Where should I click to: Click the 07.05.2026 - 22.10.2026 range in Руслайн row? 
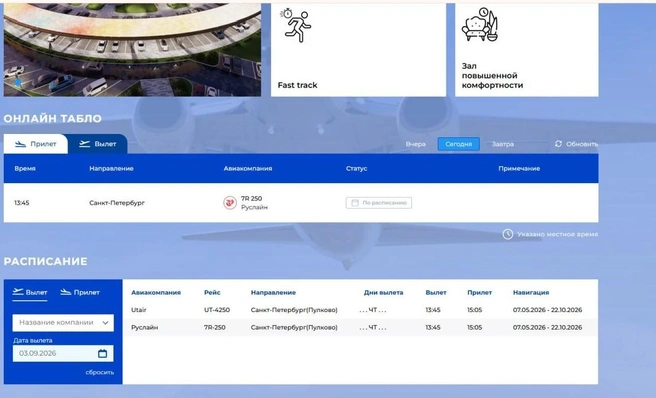coord(547,328)
